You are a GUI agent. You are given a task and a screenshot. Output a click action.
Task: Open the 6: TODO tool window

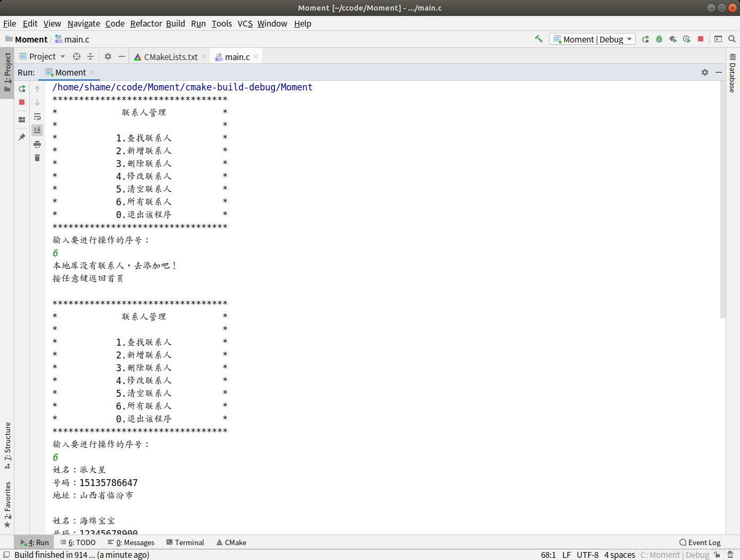pos(78,542)
